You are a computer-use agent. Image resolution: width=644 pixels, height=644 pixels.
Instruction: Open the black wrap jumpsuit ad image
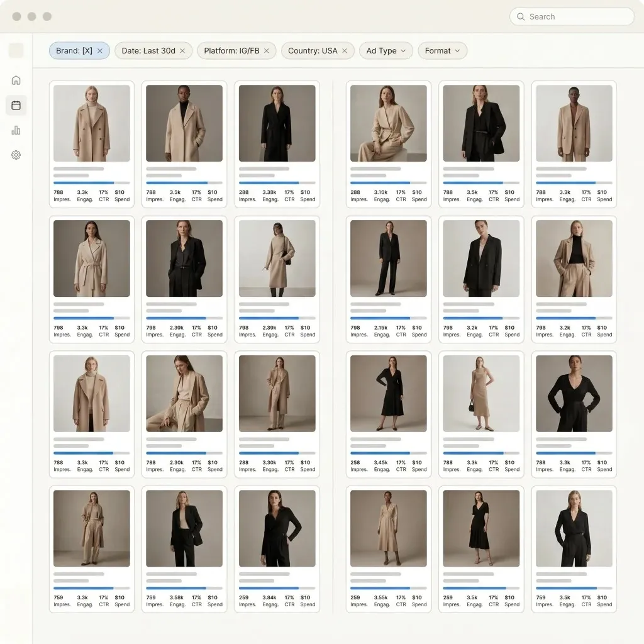pyautogui.click(x=277, y=528)
